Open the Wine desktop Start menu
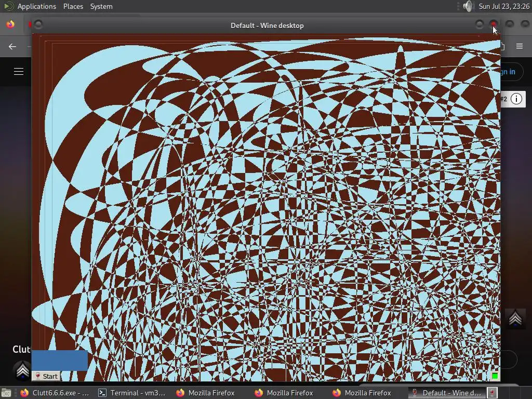The width and height of the screenshot is (532, 399). pyautogui.click(x=46, y=376)
